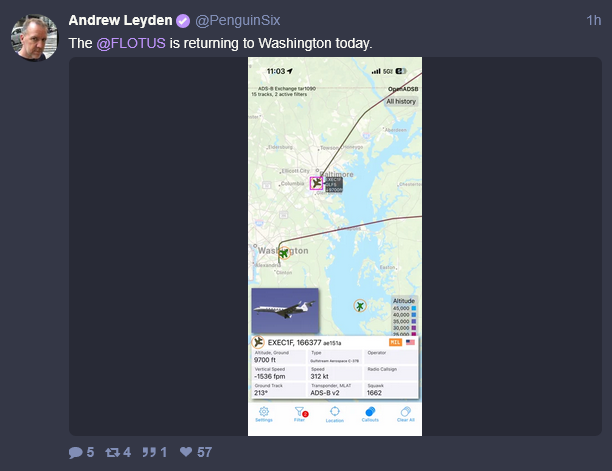Click the reply speech-bubble icon
Screen dimensions: 612x471
(x=75, y=452)
